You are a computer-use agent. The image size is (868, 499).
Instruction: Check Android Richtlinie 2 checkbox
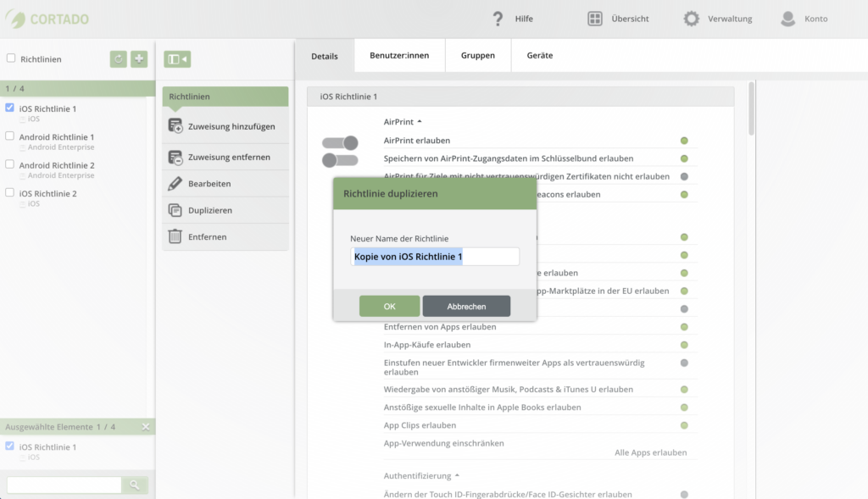pyautogui.click(x=9, y=164)
